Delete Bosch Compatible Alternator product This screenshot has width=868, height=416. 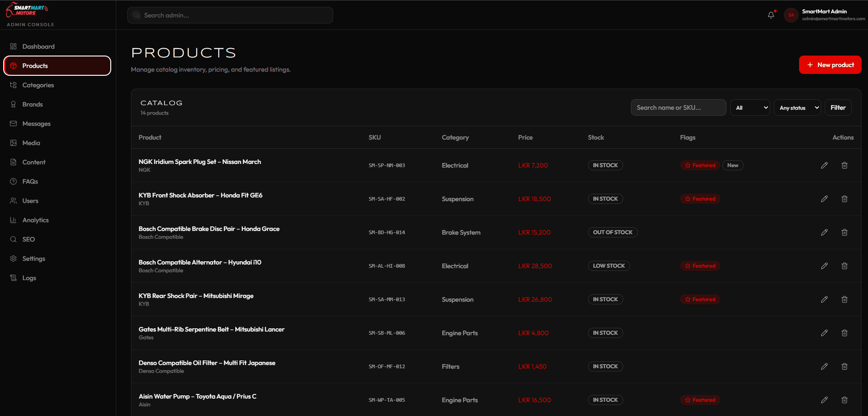(845, 266)
